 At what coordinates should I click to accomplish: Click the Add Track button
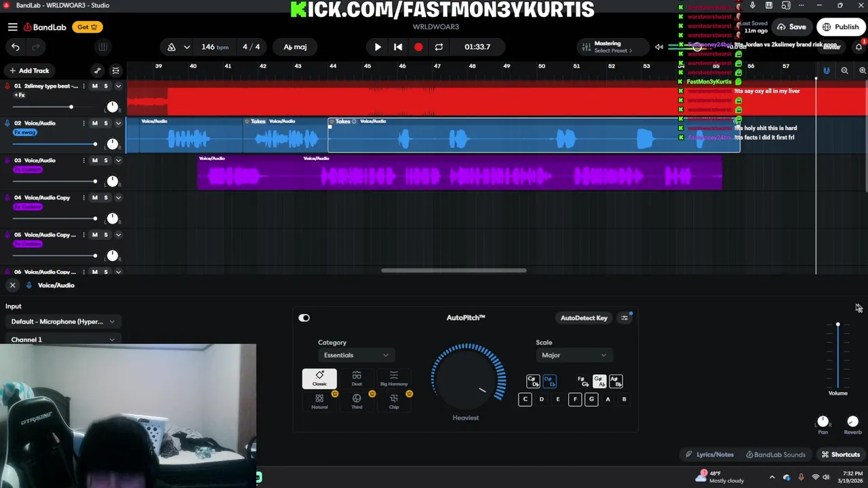pyautogui.click(x=29, y=70)
